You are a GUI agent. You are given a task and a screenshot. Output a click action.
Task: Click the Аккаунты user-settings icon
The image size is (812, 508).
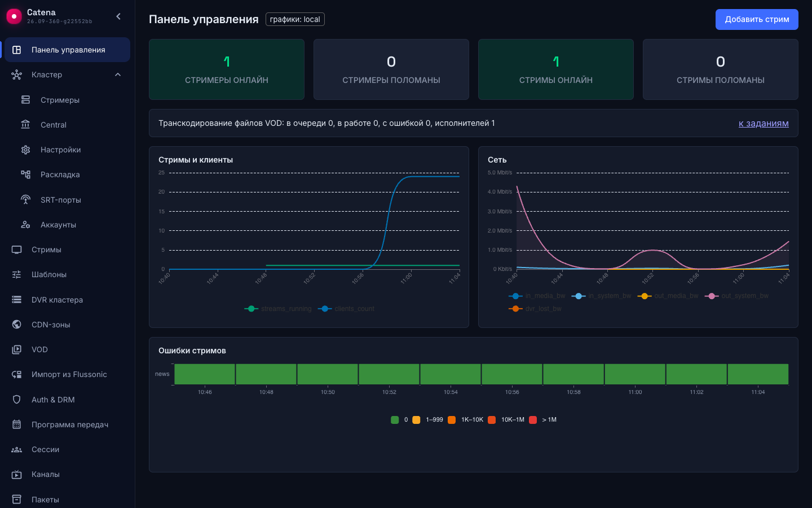(26, 225)
